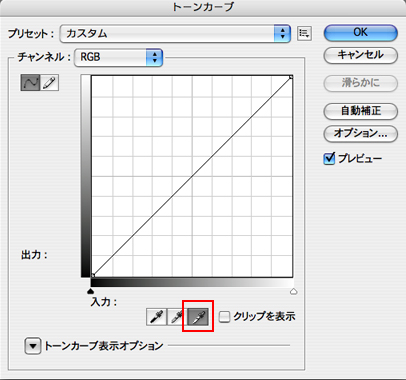Click the white input slider triangle

[293, 292]
